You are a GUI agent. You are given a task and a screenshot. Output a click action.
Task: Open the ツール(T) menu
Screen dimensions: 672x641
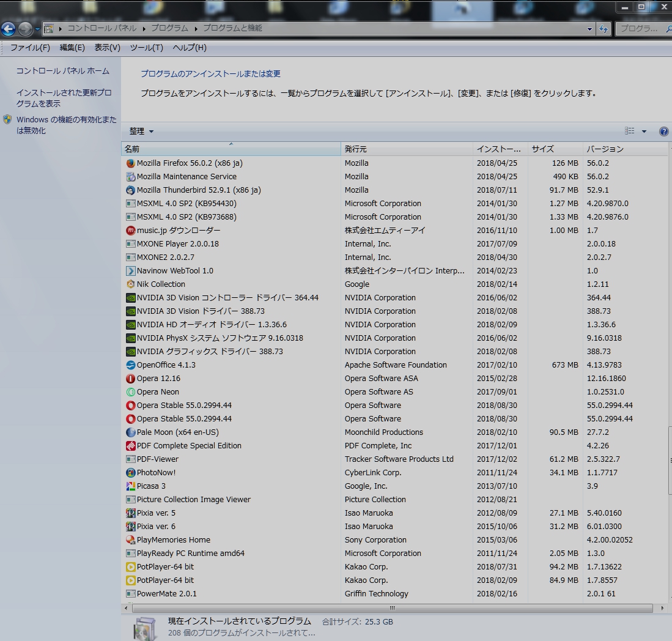click(146, 48)
